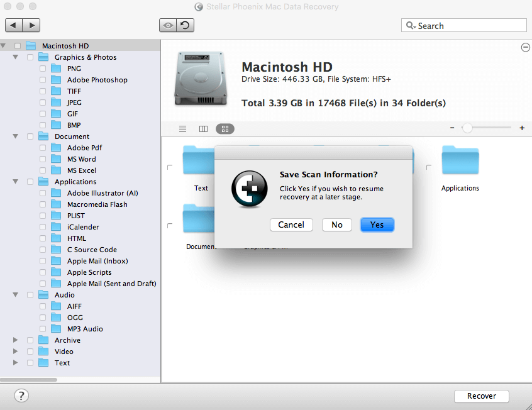Collapse the Macintosh HD tree
Viewport: 532px width, 410px height.
click(3, 45)
